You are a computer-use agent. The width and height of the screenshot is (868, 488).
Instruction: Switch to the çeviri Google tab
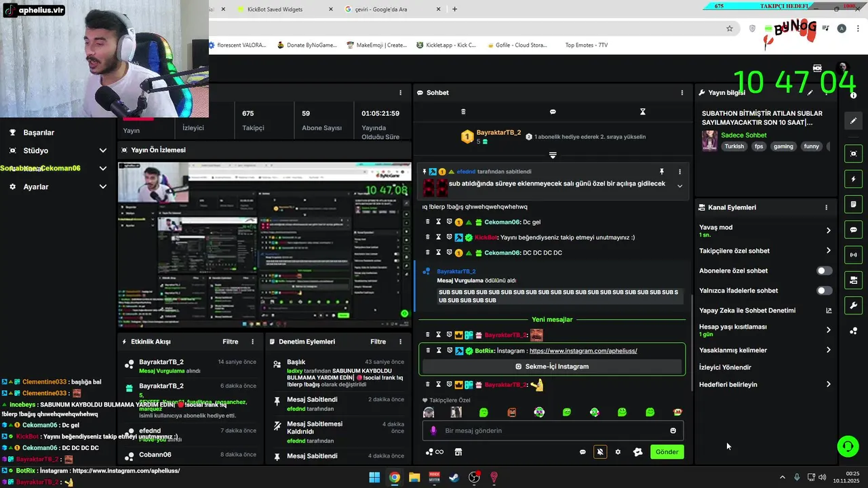tap(393, 9)
